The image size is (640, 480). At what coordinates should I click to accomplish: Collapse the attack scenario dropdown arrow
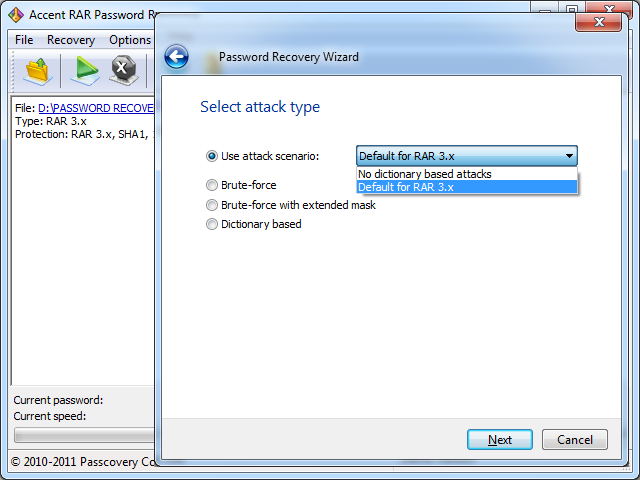pos(568,156)
